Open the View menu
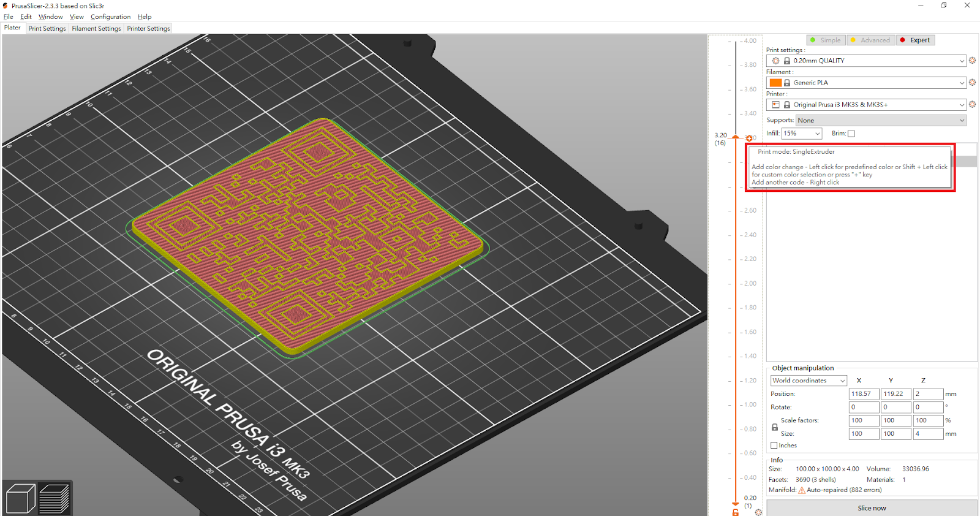 tap(77, 17)
